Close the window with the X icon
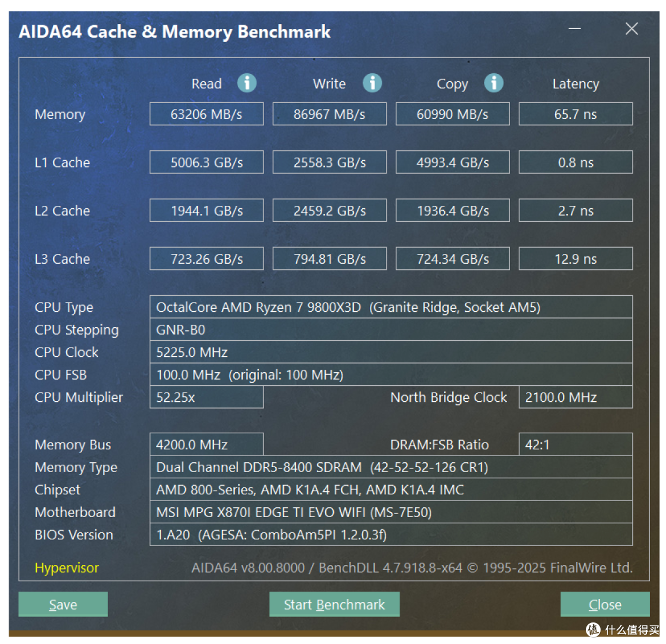Screen dimensions: 666x644 (x=631, y=28)
